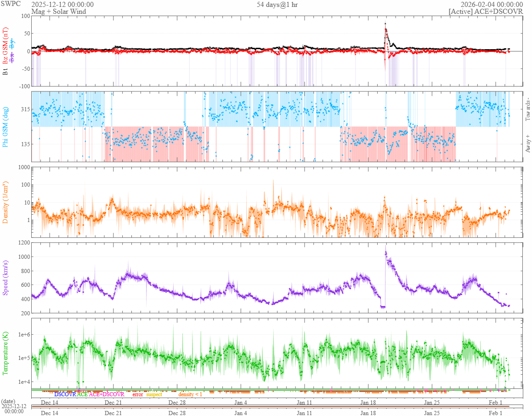
Task: Select the blue DSCOVR legend entry
Action: (65, 394)
